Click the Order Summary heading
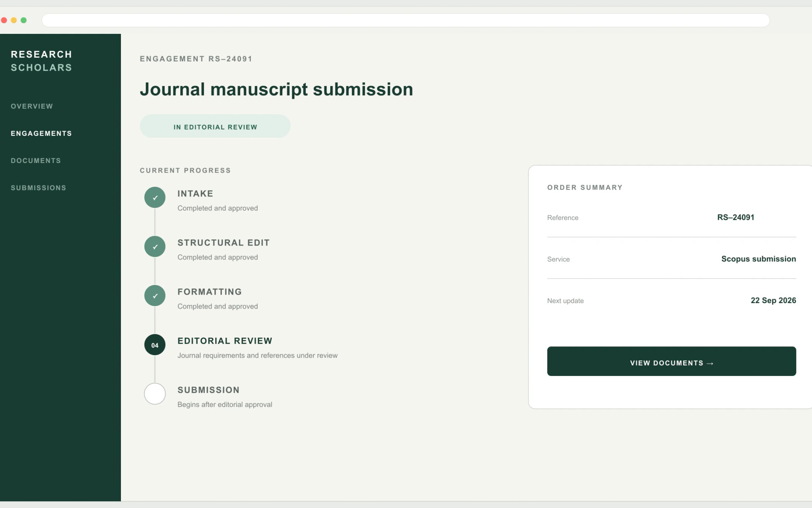Viewport: 812px width, 508px height. pyautogui.click(x=585, y=188)
